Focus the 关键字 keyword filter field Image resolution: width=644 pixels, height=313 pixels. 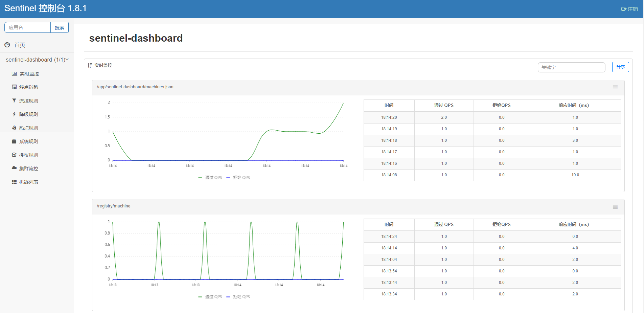[571, 67]
